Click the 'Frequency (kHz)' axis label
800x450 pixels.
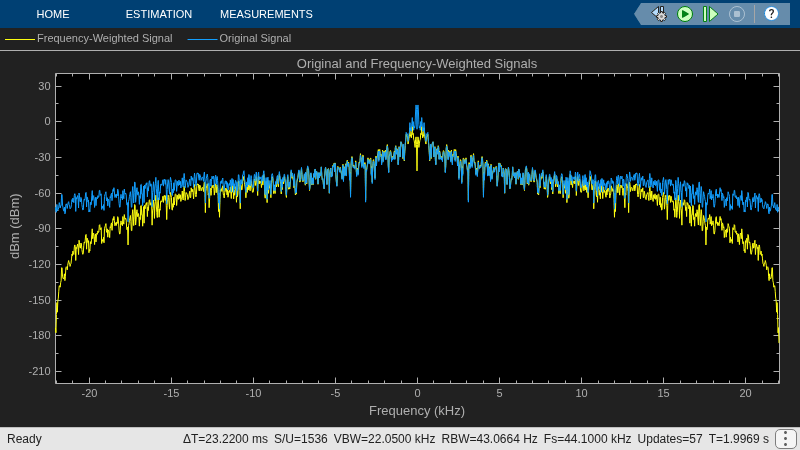click(417, 411)
